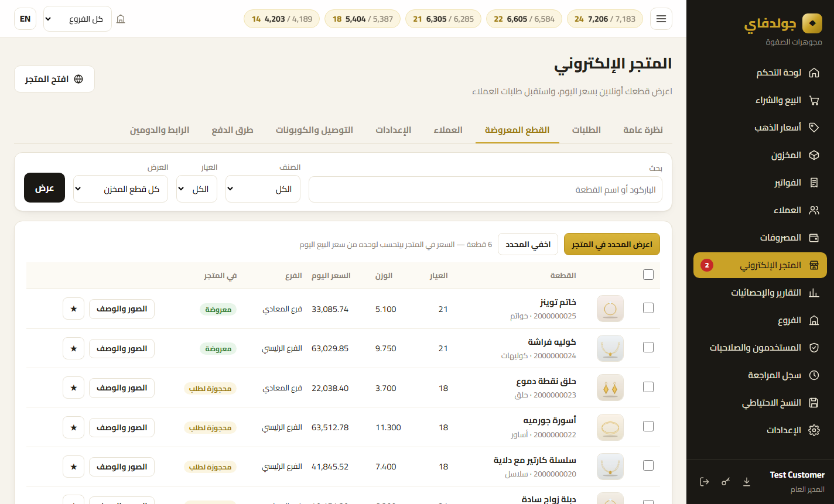The height and width of the screenshot is (504, 834).
Task: Tick checkbox for سلسلة كارتير مع دلاية
Action: click(648, 466)
